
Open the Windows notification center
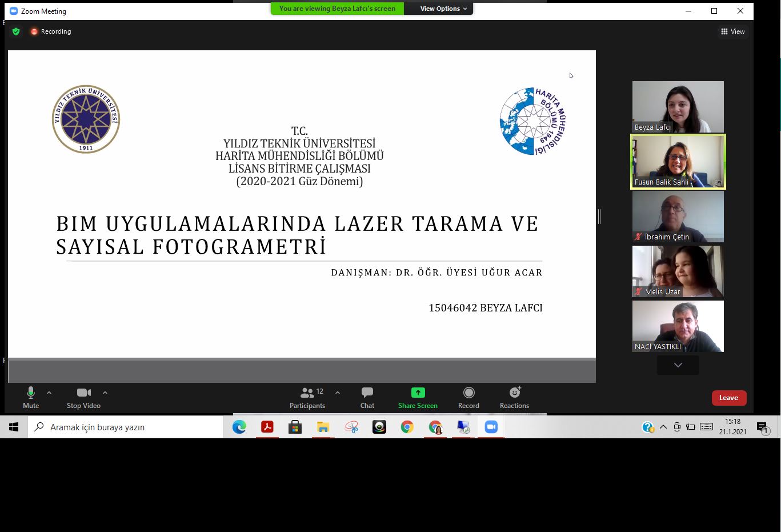click(762, 427)
